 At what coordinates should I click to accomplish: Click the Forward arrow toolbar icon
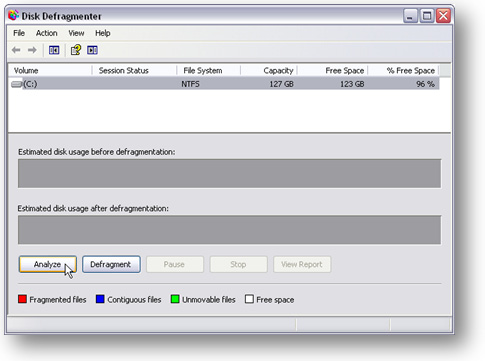coord(32,50)
